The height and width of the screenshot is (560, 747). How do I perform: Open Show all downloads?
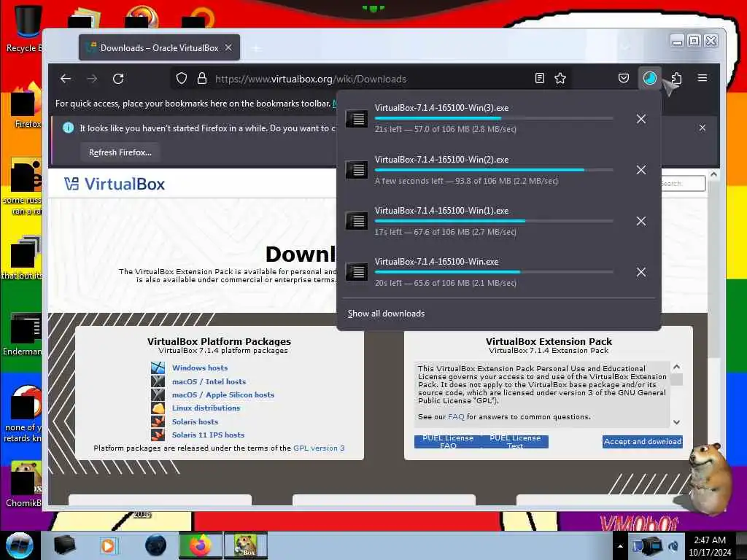[x=386, y=314]
